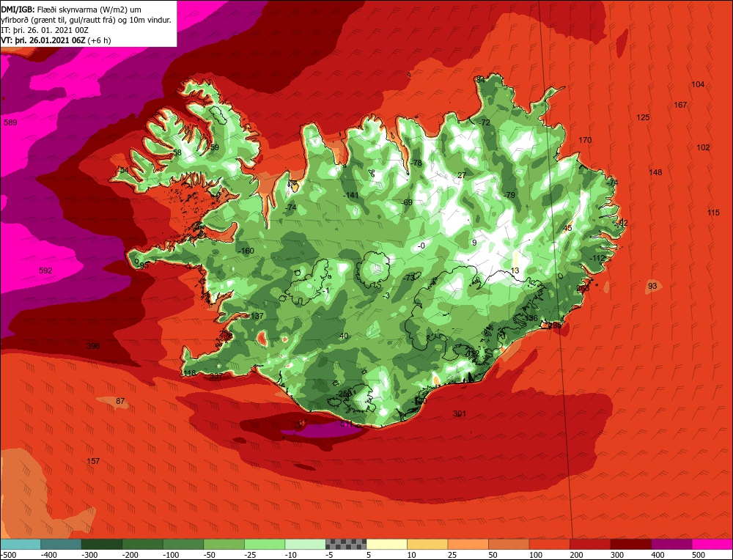Click the '40' value in south Iceland
The image size is (733, 560).
(x=344, y=336)
